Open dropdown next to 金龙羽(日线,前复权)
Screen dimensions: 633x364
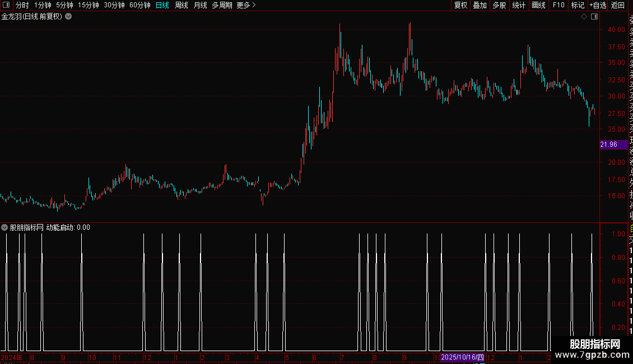[x=69, y=17]
